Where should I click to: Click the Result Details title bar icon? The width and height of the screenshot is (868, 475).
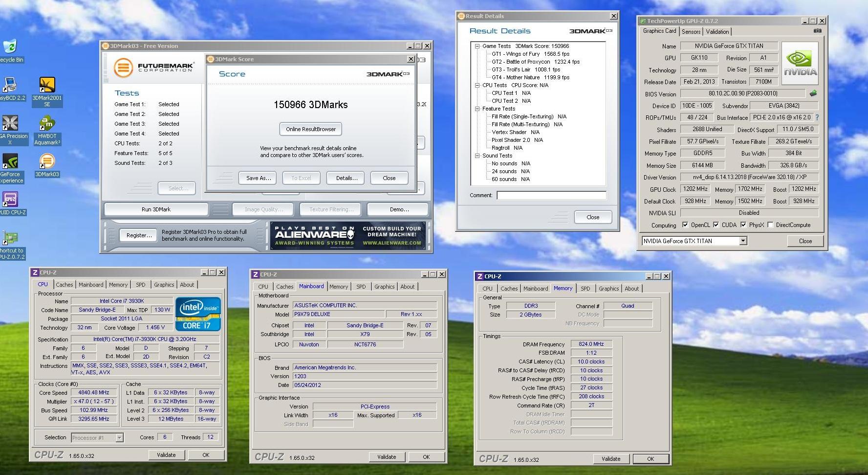tap(461, 16)
